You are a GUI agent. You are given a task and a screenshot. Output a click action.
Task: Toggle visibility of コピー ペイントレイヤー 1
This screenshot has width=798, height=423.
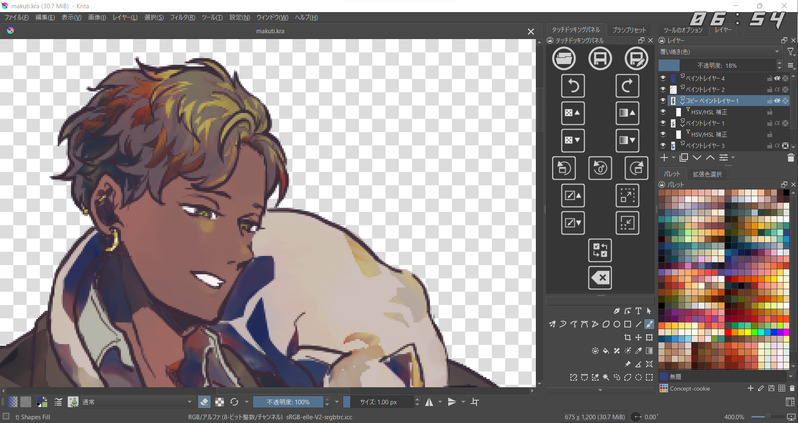663,101
